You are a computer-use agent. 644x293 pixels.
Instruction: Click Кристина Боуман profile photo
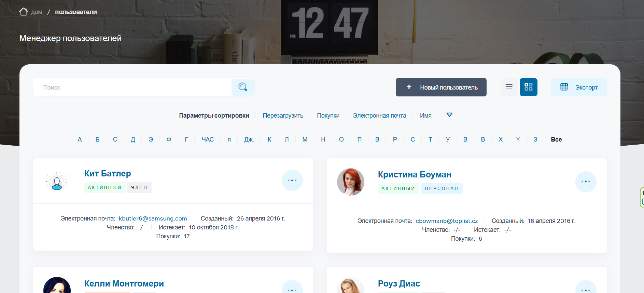pos(351,182)
